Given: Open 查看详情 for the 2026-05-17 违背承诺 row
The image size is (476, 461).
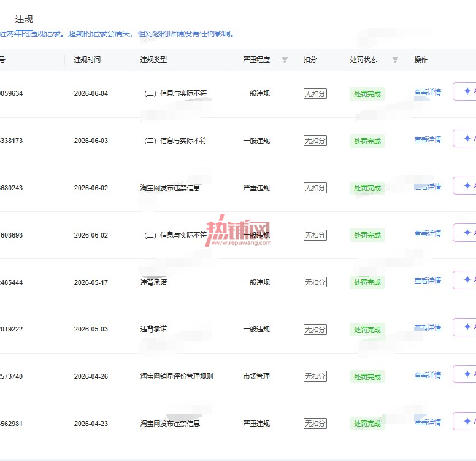Looking at the screenshot, I should pyautogui.click(x=428, y=281).
